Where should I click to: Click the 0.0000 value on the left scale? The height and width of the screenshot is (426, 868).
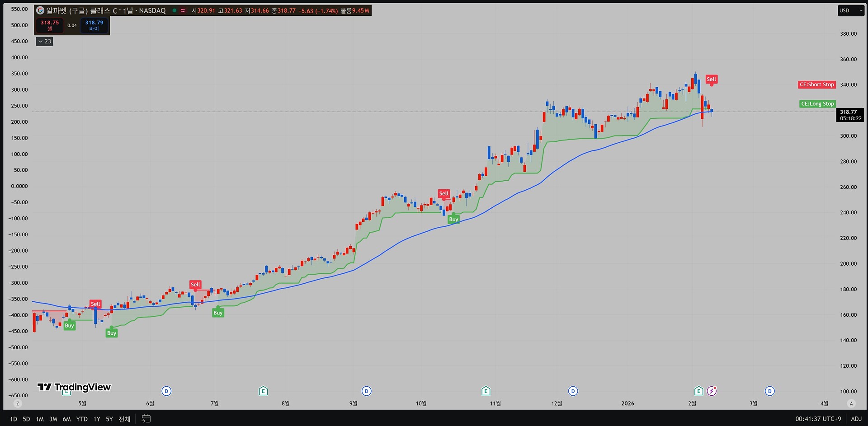pos(19,186)
